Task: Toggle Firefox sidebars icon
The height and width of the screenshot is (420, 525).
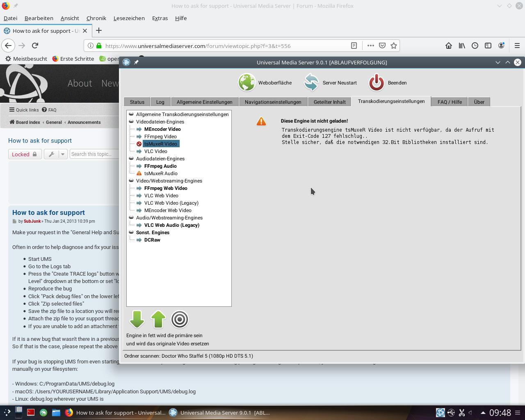Action: (488, 46)
